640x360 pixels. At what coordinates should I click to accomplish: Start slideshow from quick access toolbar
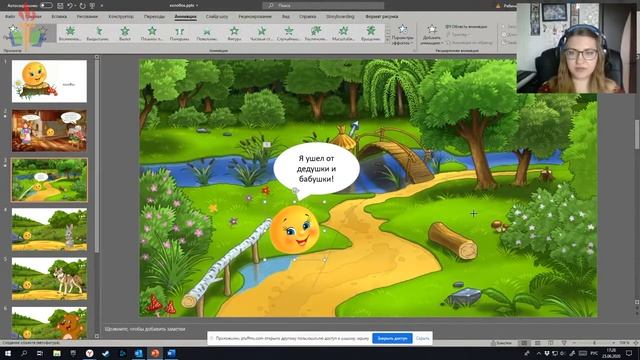[93, 6]
